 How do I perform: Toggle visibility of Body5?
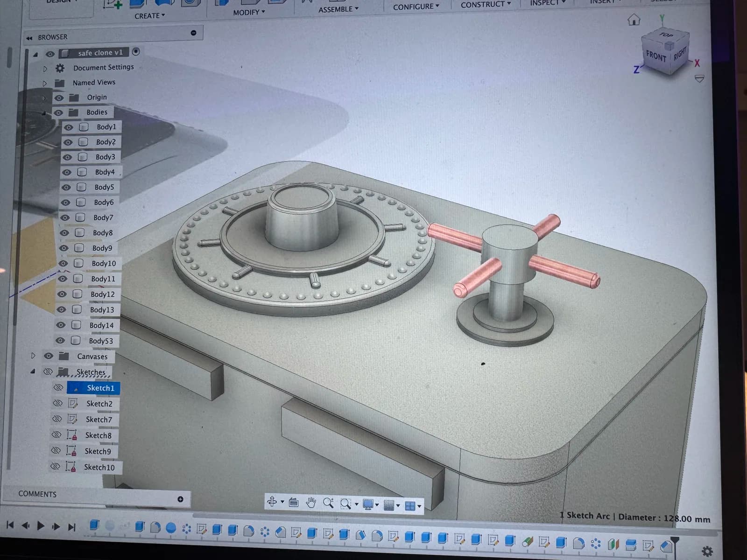pos(66,187)
